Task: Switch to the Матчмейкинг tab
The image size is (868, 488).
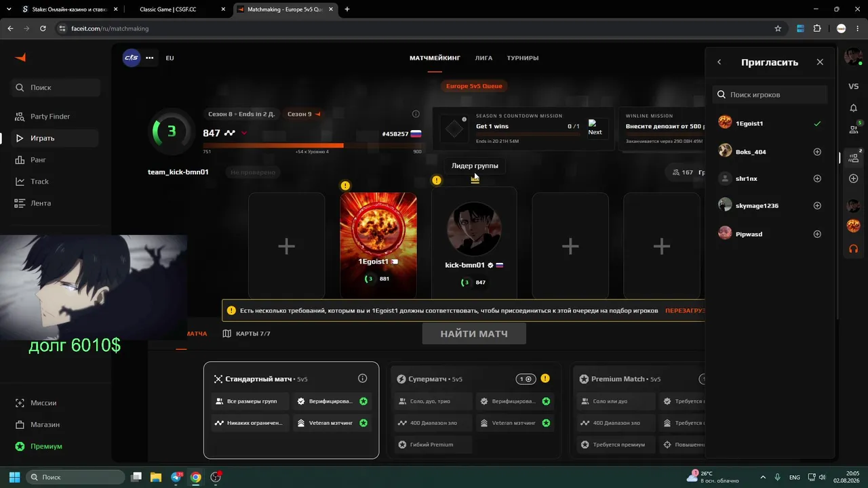Action: click(x=435, y=58)
